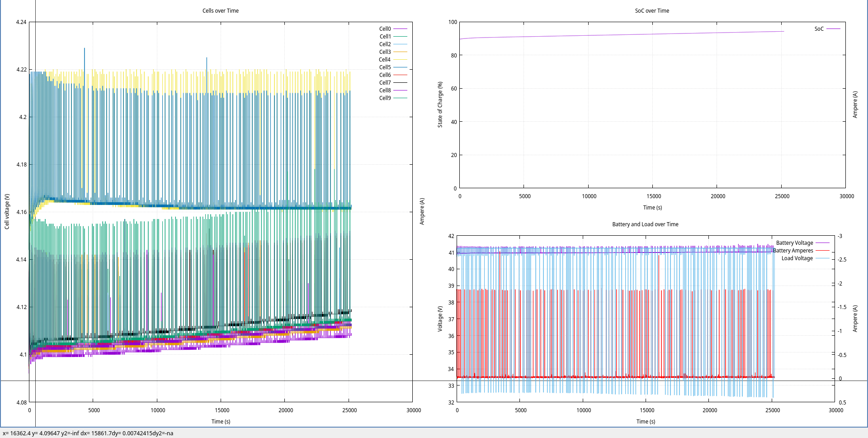The width and height of the screenshot is (868, 438).
Task: Click 'Ampere (A)' label beside SoC plot
Action: [x=855, y=105]
